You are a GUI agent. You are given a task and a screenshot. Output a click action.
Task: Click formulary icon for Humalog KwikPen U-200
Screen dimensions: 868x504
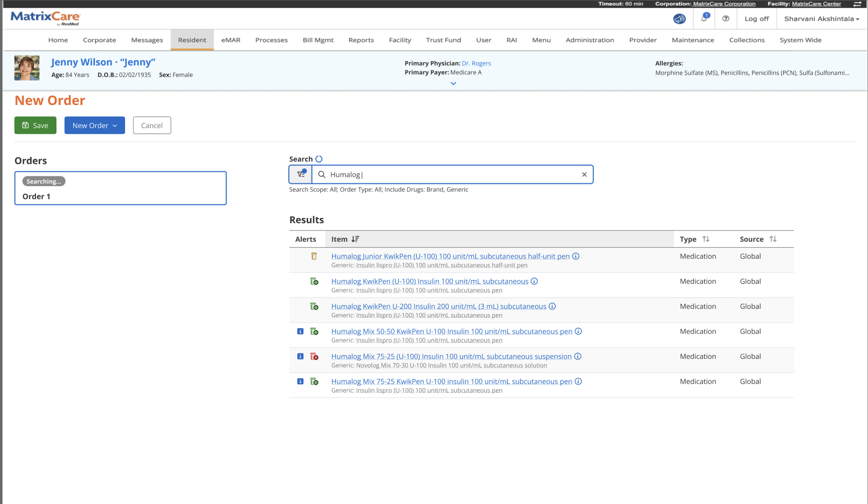[x=315, y=307]
